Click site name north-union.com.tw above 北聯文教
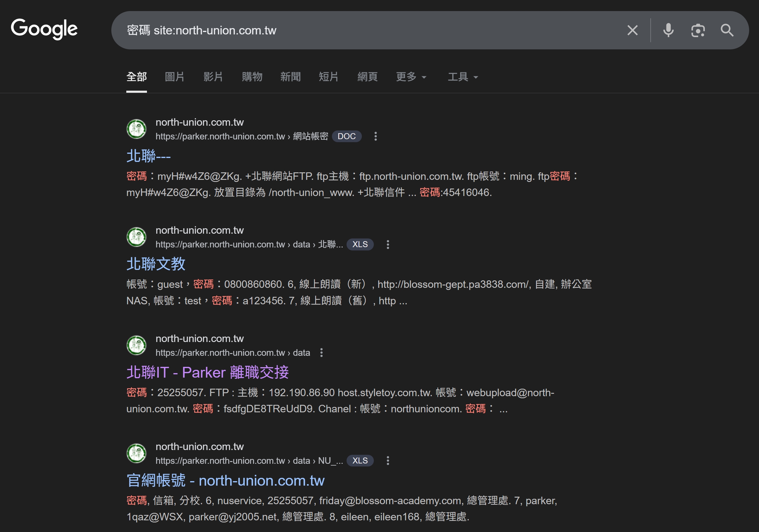The height and width of the screenshot is (532, 759). tap(200, 230)
